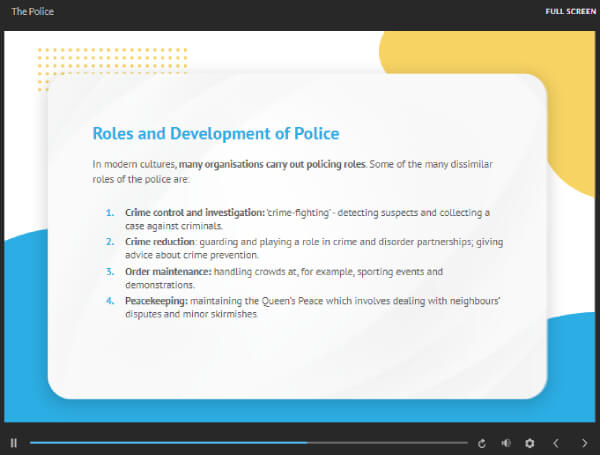Click 'many organisations carry out policing roles' text

[272, 164]
